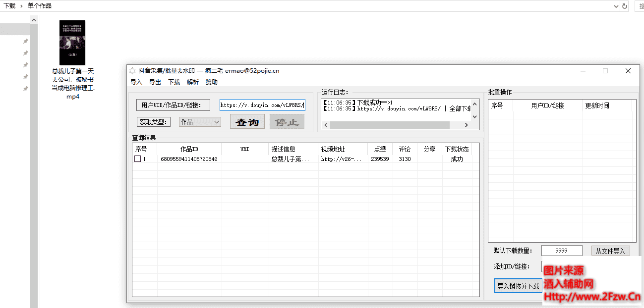This screenshot has height=308, width=644.
Task: Click the 用户UID/作品ID/链接 button
Action: click(x=173, y=105)
